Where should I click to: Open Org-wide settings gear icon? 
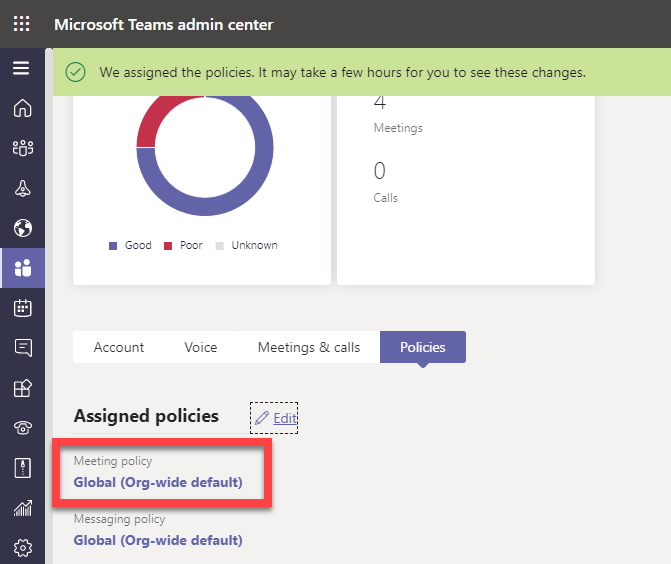point(22,547)
